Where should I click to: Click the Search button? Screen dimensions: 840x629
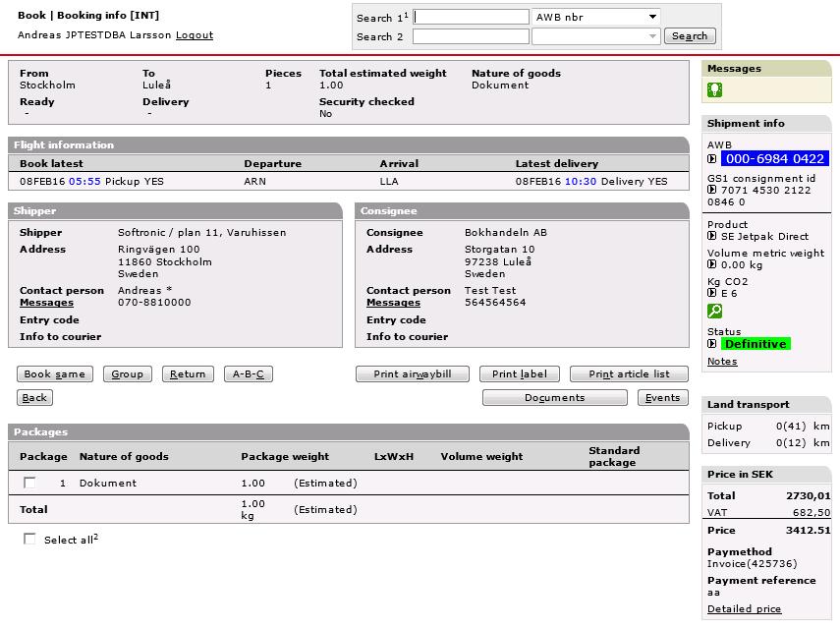(x=690, y=36)
